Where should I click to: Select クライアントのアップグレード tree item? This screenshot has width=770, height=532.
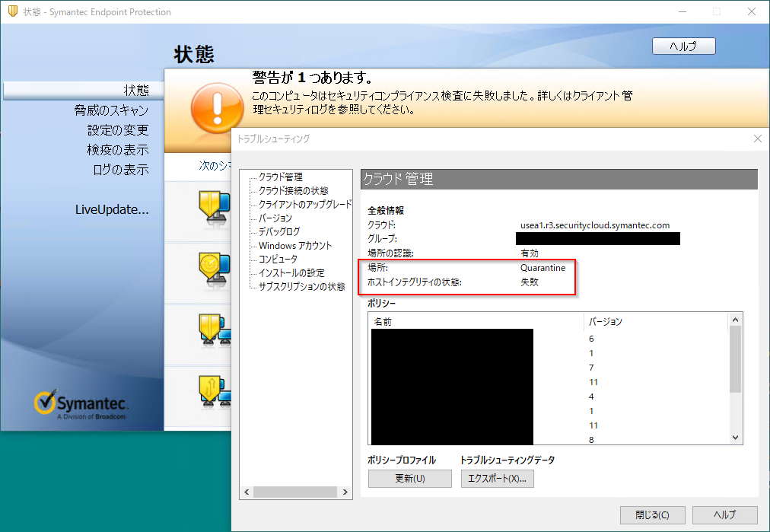(305, 204)
